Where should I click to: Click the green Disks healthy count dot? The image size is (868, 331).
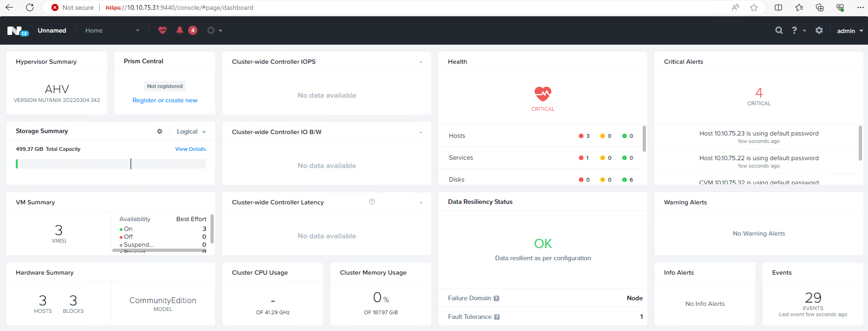point(624,180)
